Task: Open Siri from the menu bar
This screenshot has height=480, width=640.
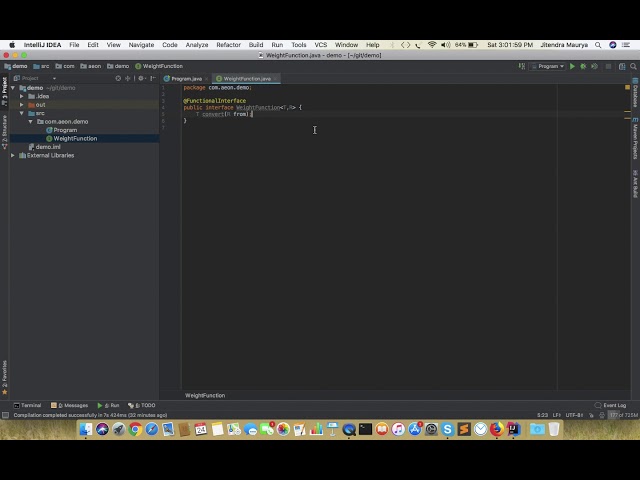Action: click(613, 45)
